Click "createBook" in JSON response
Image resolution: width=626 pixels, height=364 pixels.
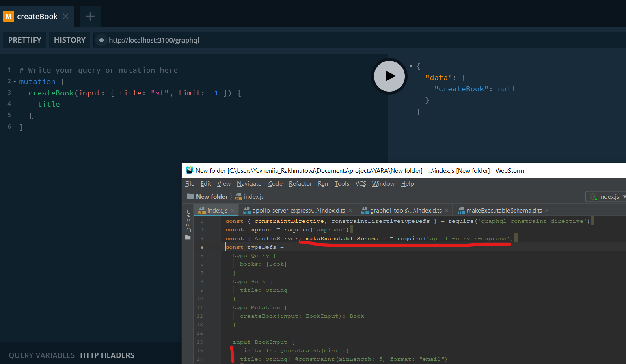461,89
